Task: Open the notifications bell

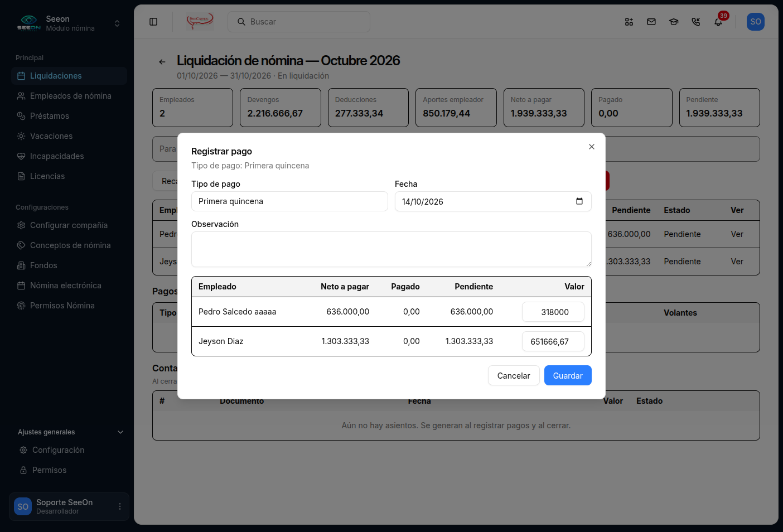Action: 718,22
